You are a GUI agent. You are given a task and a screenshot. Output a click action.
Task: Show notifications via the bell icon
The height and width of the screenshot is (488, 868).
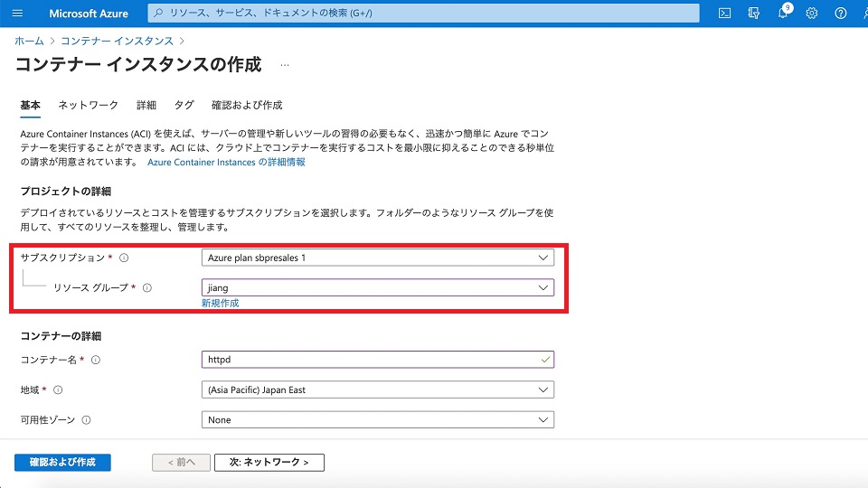click(x=783, y=14)
